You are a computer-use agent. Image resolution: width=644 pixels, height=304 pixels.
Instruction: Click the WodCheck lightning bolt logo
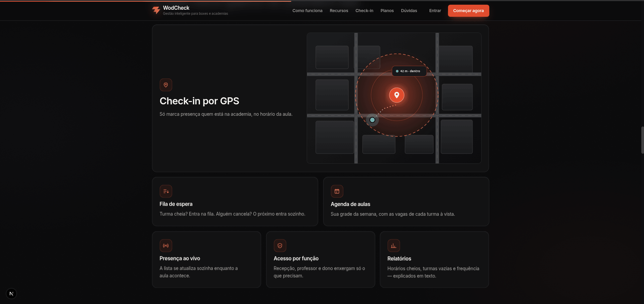point(156,10)
